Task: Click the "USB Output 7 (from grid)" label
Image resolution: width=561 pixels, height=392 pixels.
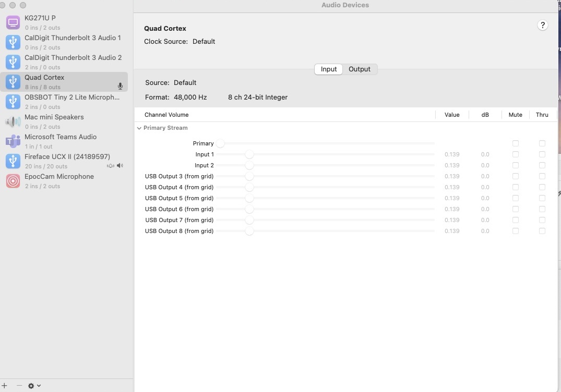Action: click(179, 220)
